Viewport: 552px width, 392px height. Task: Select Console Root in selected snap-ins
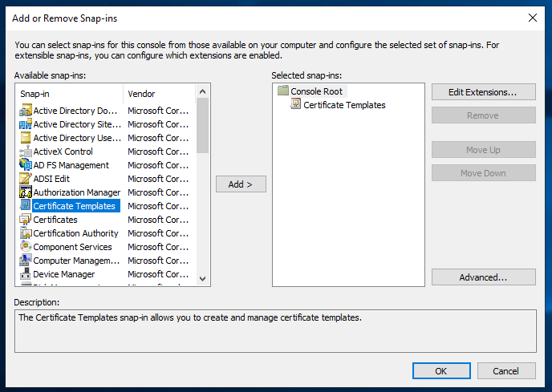[316, 91]
